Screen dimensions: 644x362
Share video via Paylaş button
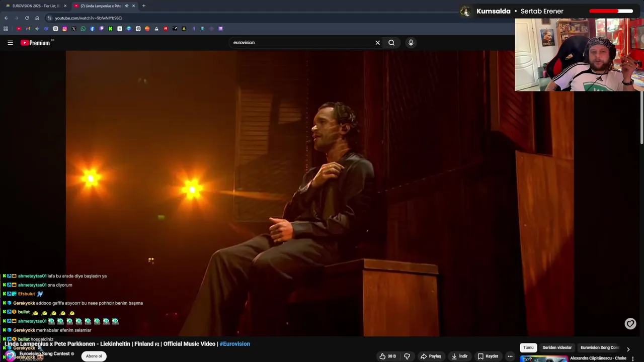point(431,356)
